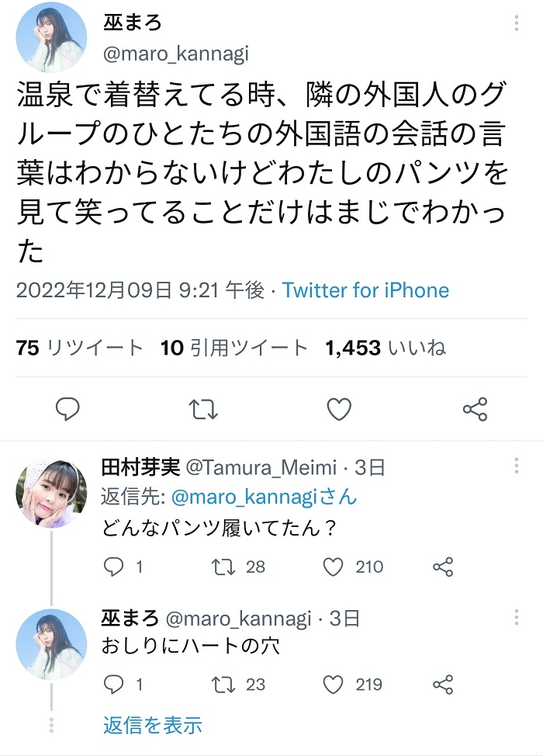Like 田村芽実's reply showing 210
This screenshot has height=756, width=543.
(x=353, y=567)
